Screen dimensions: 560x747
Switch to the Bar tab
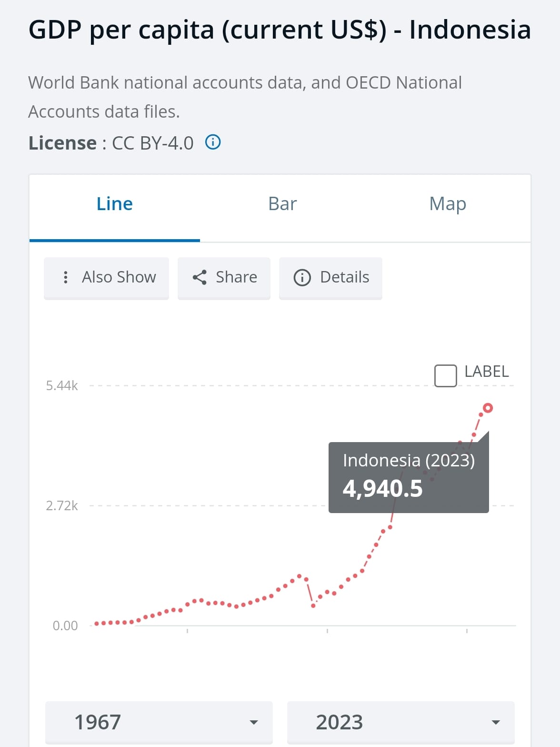coord(282,204)
